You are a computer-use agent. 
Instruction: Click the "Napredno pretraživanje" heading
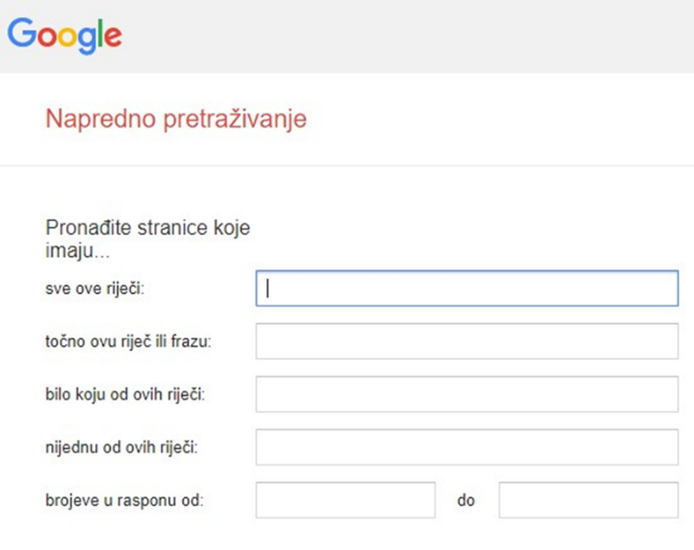(176, 120)
